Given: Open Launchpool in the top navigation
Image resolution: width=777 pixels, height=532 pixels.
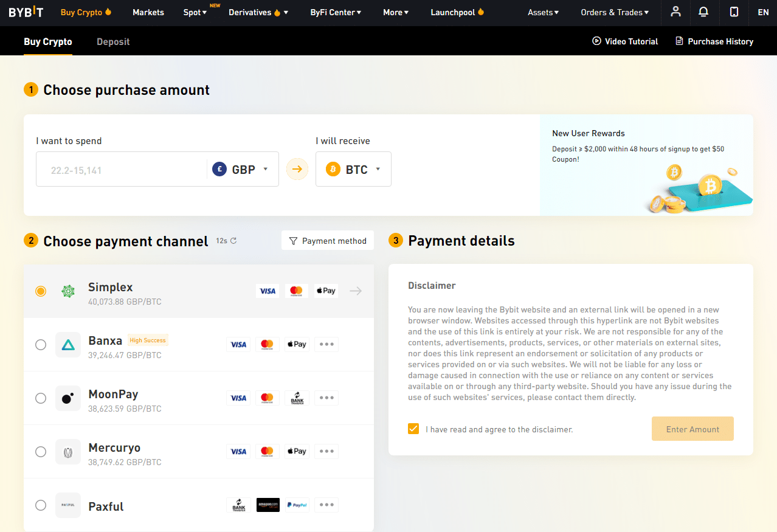Looking at the screenshot, I should [x=457, y=12].
